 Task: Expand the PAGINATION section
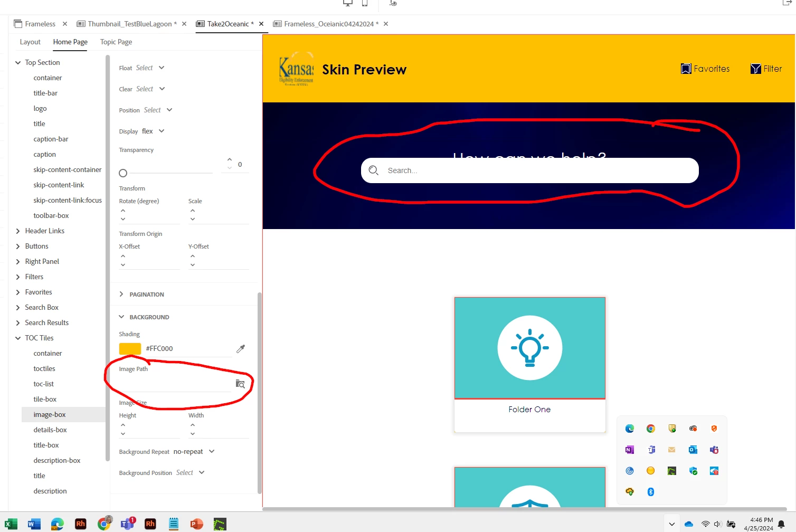coord(121,294)
